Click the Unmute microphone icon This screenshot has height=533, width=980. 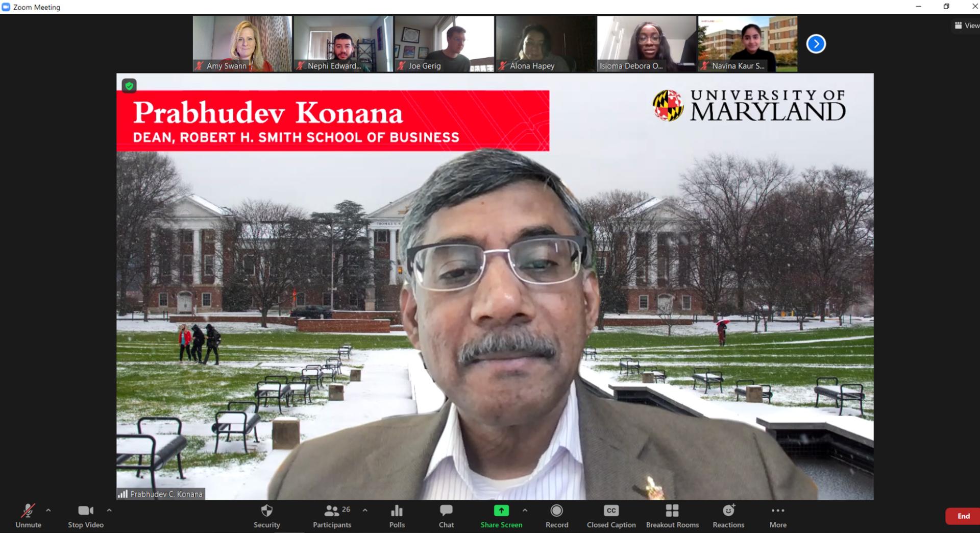[x=28, y=511]
